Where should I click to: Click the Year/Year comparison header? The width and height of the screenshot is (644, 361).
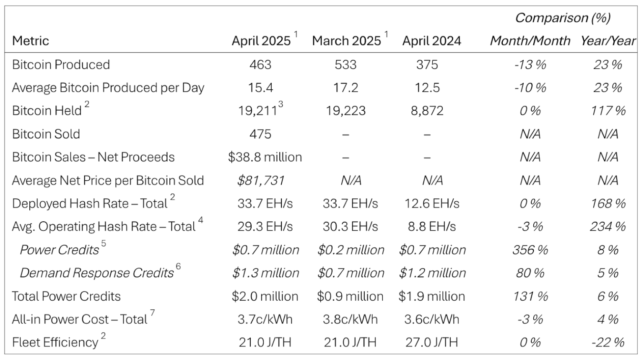coord(608,41)
